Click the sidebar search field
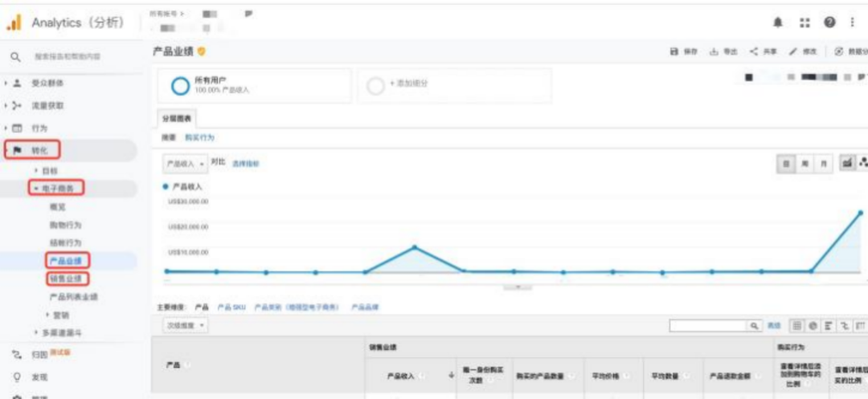 point(68,57)
